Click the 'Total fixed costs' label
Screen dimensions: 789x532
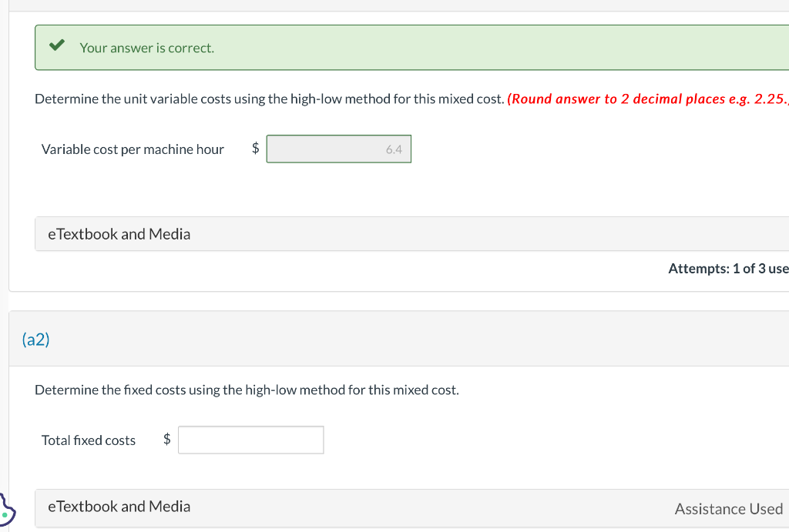click(x=89, y=440)
